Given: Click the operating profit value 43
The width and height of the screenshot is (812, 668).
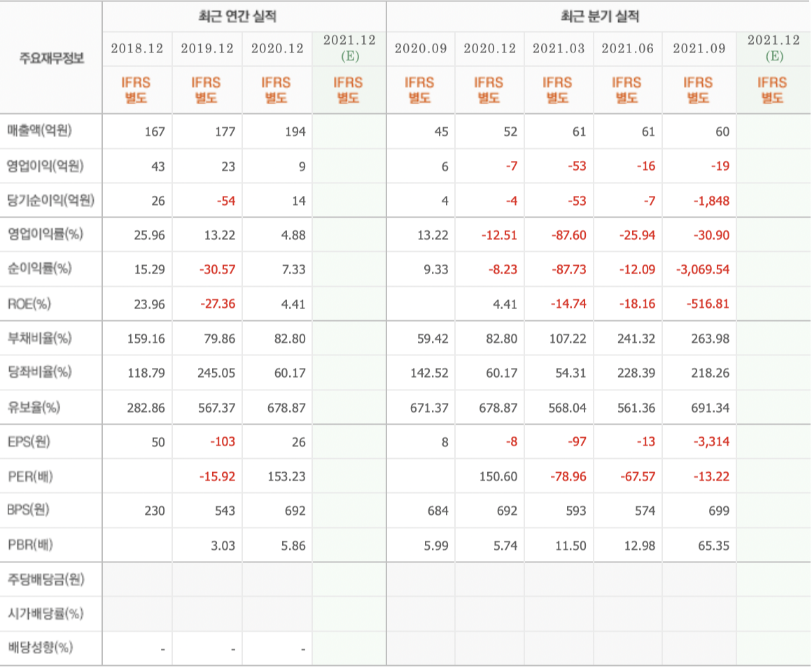Looking at the screenshot, I should pos(158,166).
